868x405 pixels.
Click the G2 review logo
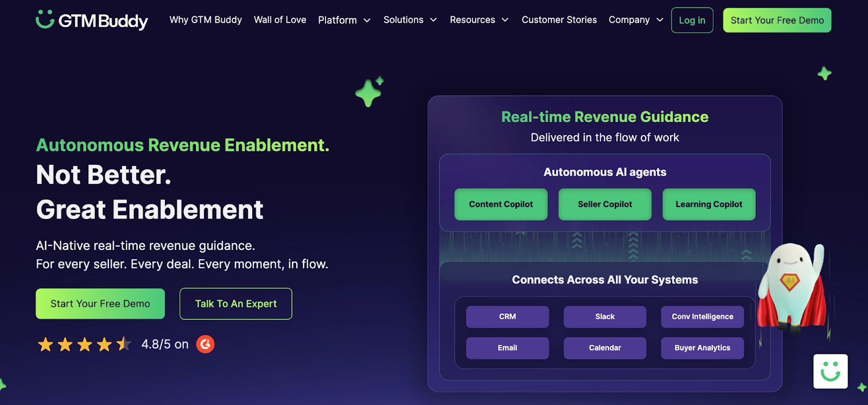205,344
